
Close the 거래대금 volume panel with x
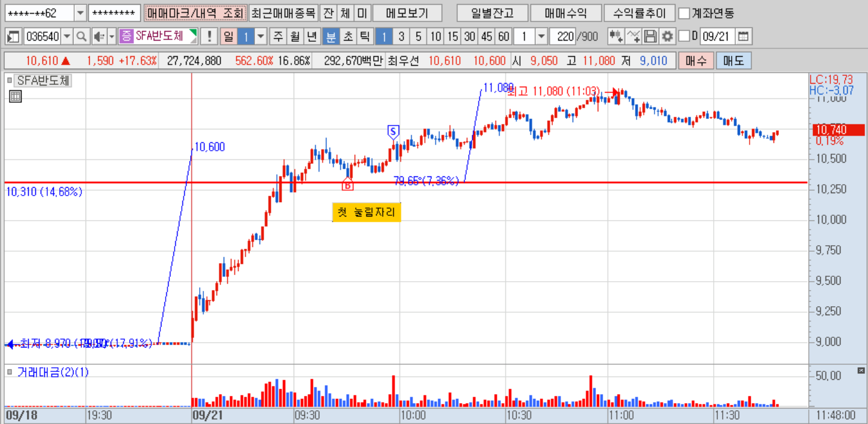pyautogui.click(x=861, y=371)
